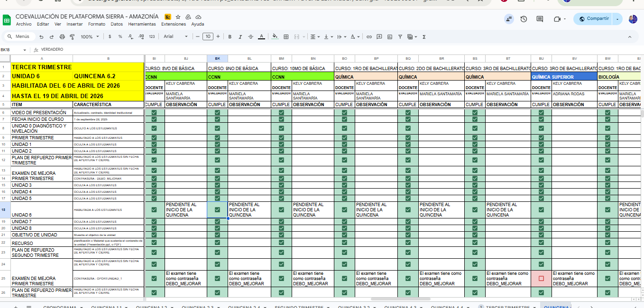Image resolution: width=644 pixels, height=308 pixels.
Task: Click the paint format roller icon
Action: (72, 36)
